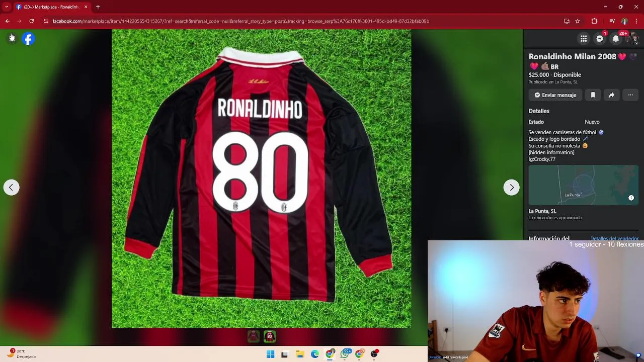Open the Windows Start menu

(x=270, y=354)
